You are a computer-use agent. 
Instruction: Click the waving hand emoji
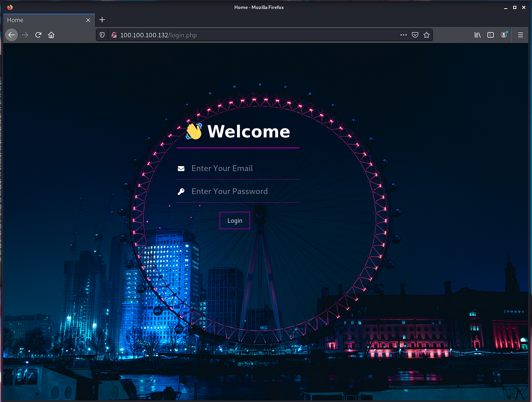[194, 131]
